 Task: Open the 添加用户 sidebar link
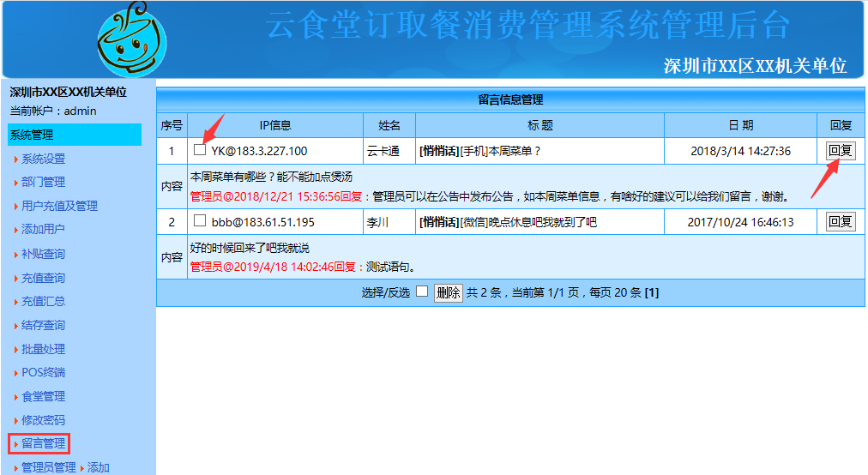43,229
